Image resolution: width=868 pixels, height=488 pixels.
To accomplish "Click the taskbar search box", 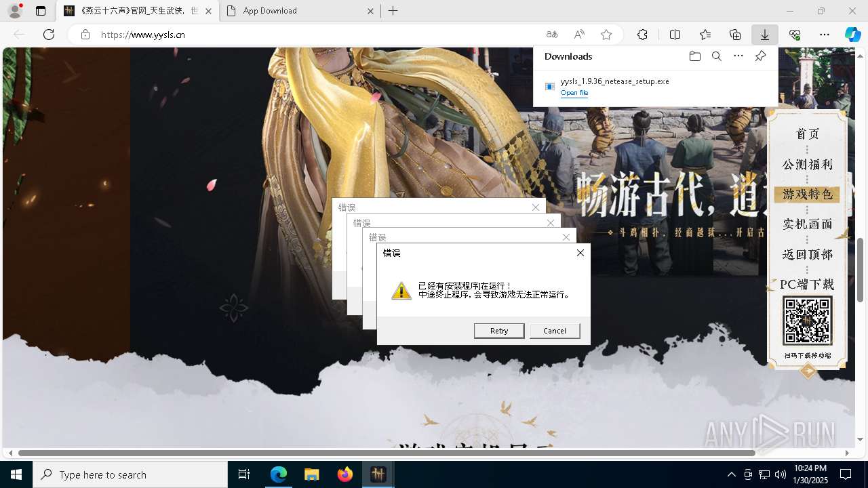I will point(130,474).
